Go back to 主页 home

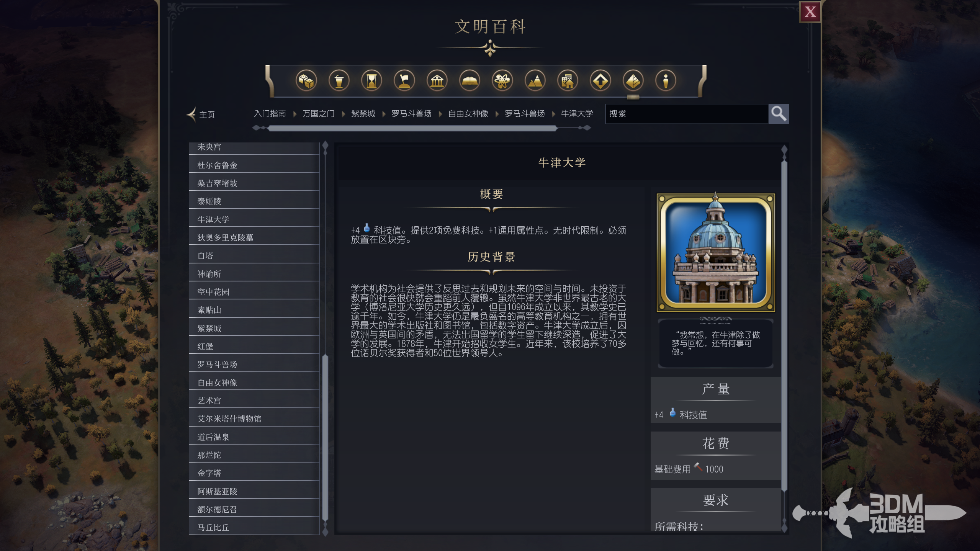(x=201, y=114)
